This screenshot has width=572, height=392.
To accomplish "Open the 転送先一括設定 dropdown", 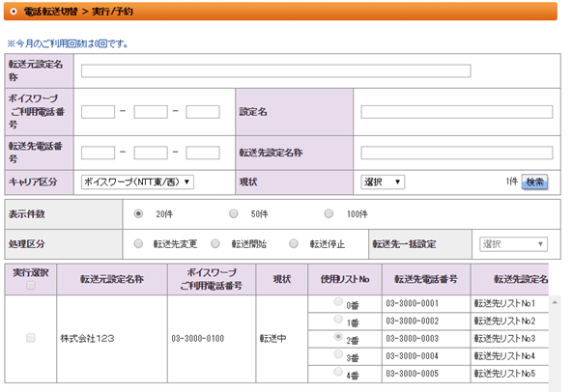I will (x=513, y=244).
